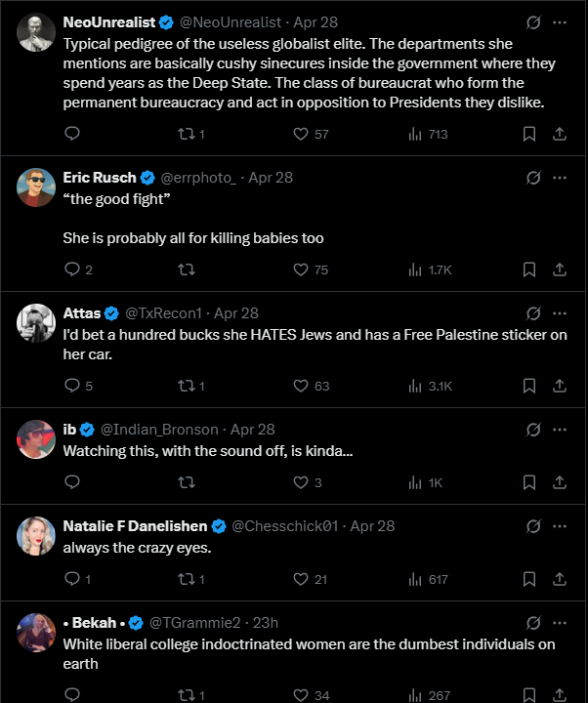Open the @Indian_Bronson profile handle
This screenshot has height=703, width=588.
(159, 430)
